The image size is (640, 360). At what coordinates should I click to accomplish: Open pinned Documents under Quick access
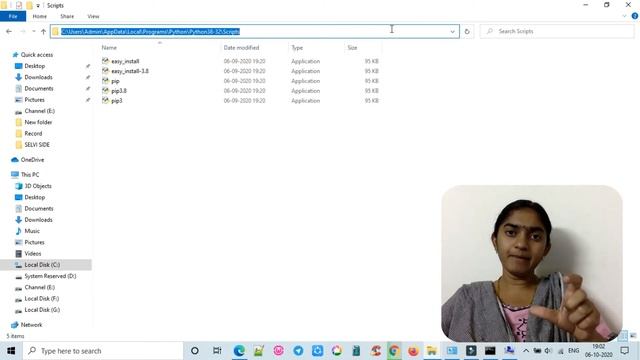38,88
